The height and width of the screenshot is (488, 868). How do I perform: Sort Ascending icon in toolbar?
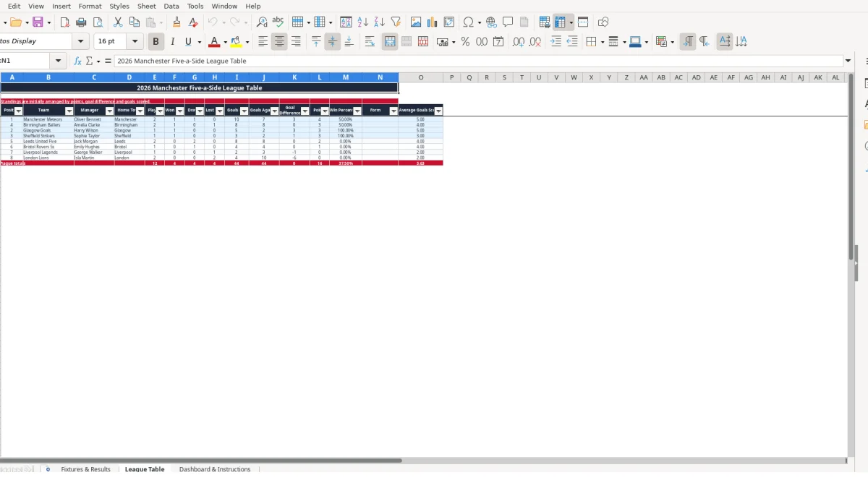click(x=363, y=22)
